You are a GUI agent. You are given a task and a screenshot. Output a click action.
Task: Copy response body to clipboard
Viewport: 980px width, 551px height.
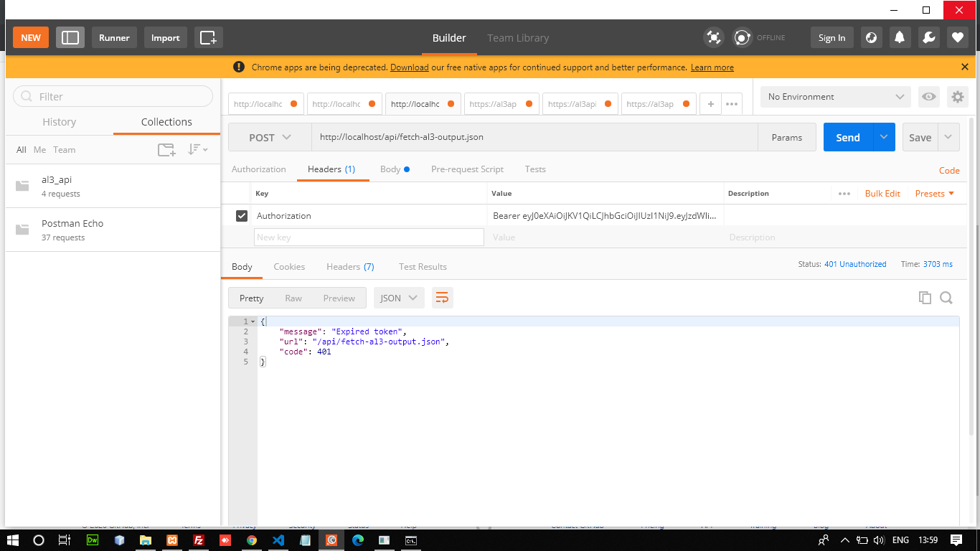click(x=925, y=298)
